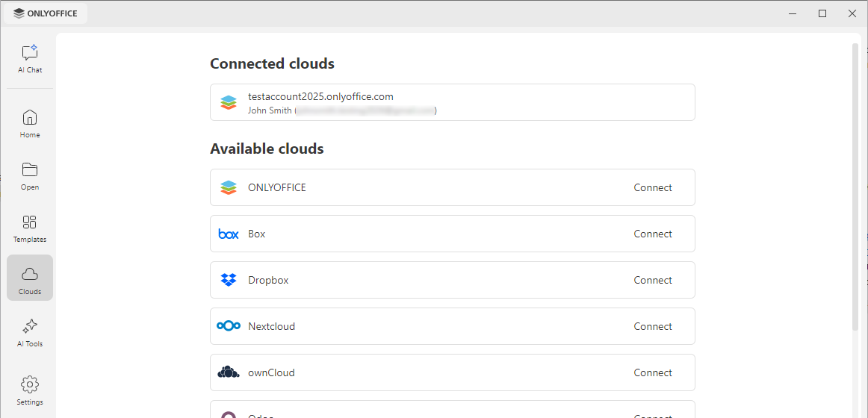Go to the Home section
868x418 pixels.
[30, 123]
